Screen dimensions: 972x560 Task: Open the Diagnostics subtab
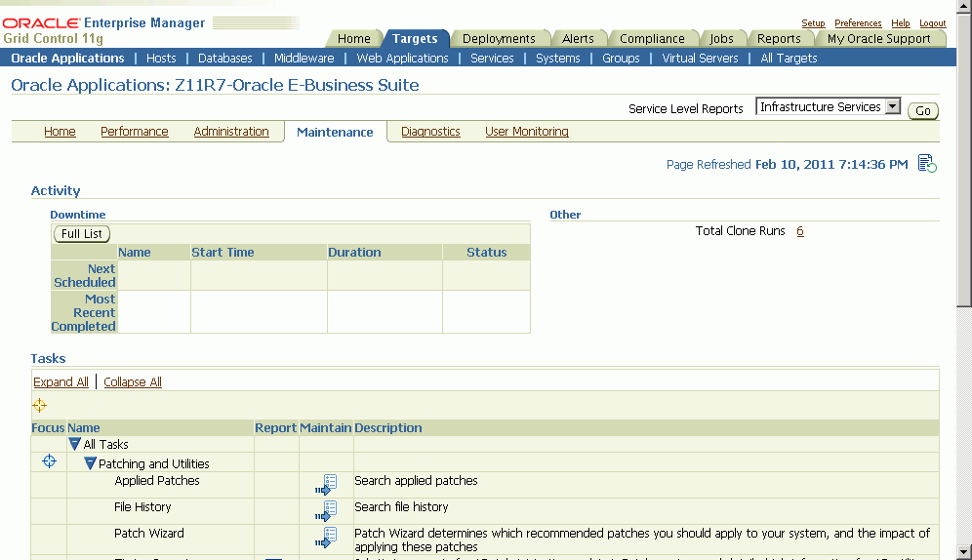pos(430,132)
